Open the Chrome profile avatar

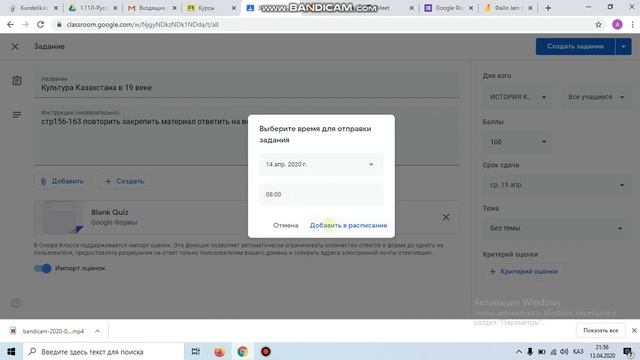click(x=617, y=24)
